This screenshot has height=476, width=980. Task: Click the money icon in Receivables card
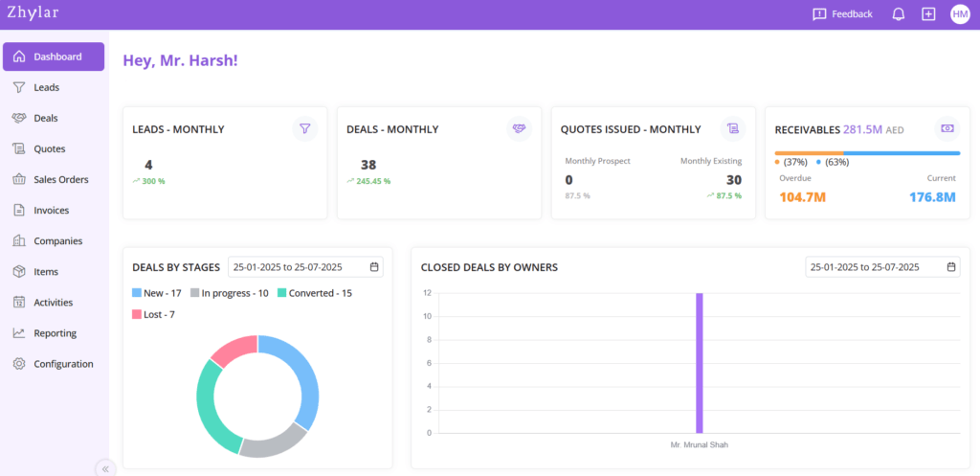947,128
